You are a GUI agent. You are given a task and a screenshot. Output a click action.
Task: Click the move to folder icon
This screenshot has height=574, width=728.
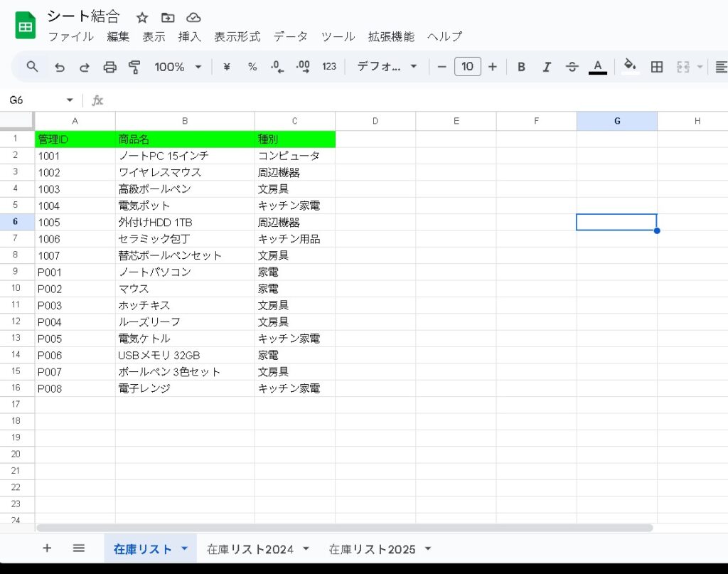pos(168,18)
